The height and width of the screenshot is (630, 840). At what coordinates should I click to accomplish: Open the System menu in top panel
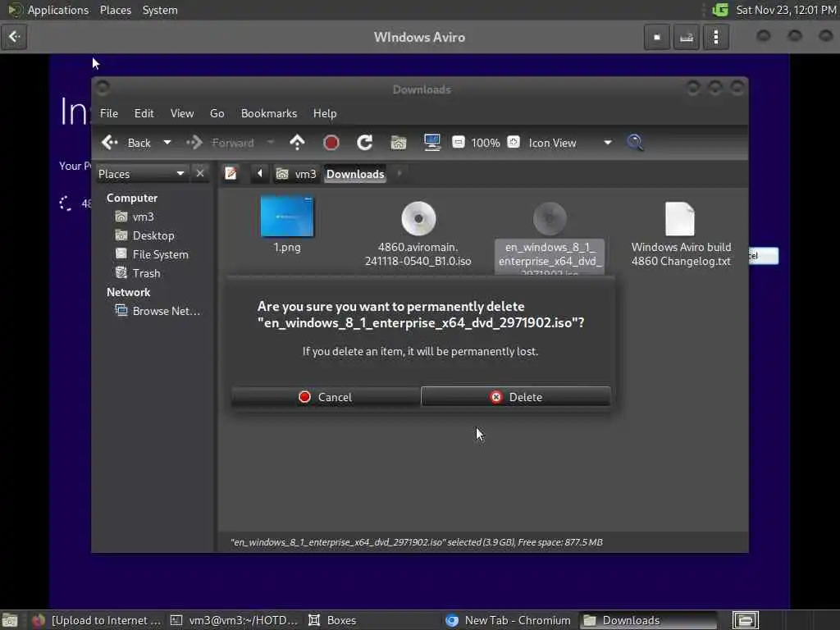click(160, 10)
